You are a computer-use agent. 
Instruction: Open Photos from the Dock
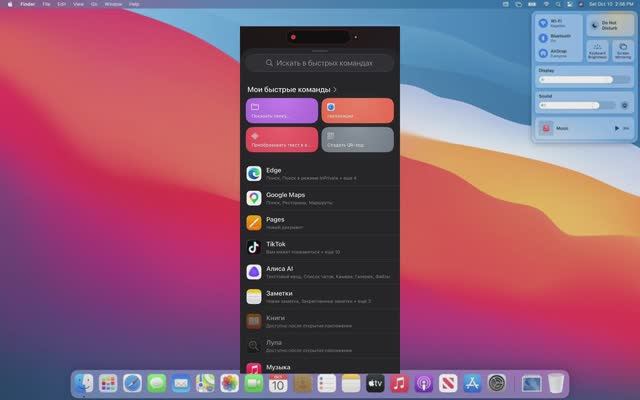[x=229, y=384]
